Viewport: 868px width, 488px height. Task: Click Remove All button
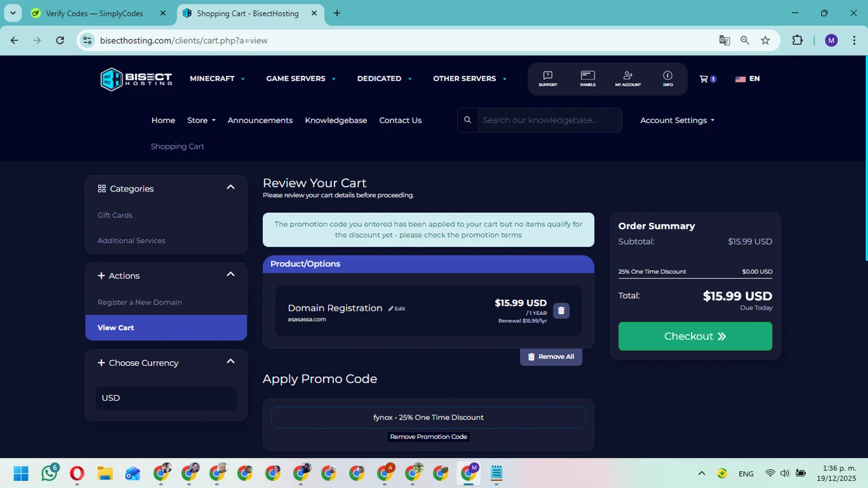click(x=551, y=357)
